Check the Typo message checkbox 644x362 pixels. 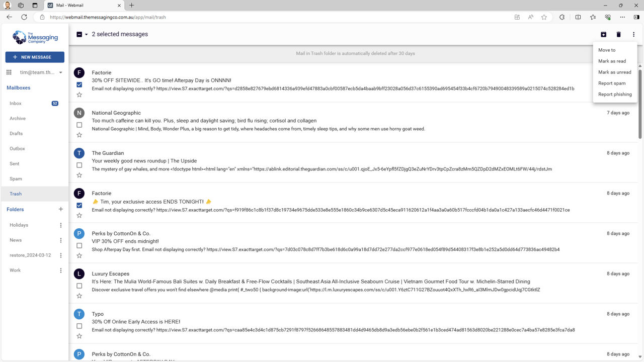pos(79,326)
